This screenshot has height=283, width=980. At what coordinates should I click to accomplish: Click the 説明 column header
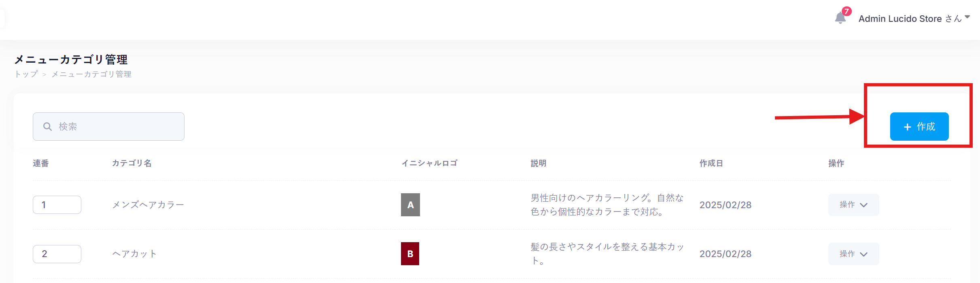538,163
